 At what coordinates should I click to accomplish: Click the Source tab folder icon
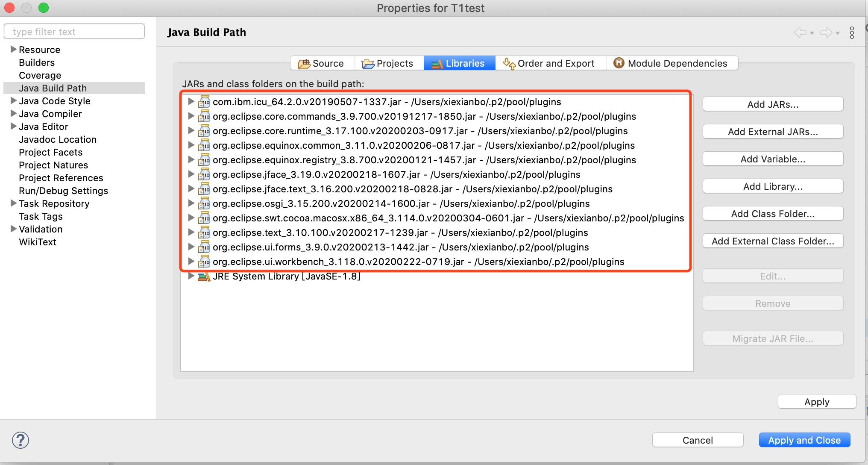pyautogui.click(x=304, y=63)
